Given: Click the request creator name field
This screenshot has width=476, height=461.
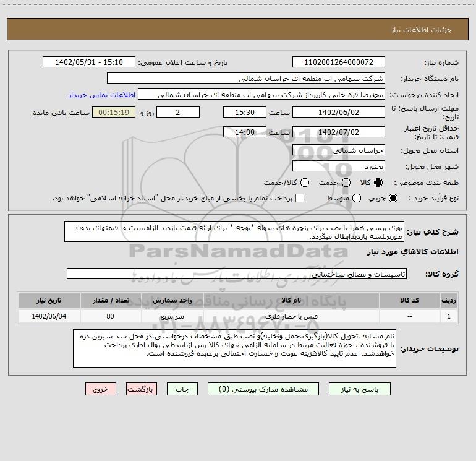Looking at the screenshot, I should [261, 95].
